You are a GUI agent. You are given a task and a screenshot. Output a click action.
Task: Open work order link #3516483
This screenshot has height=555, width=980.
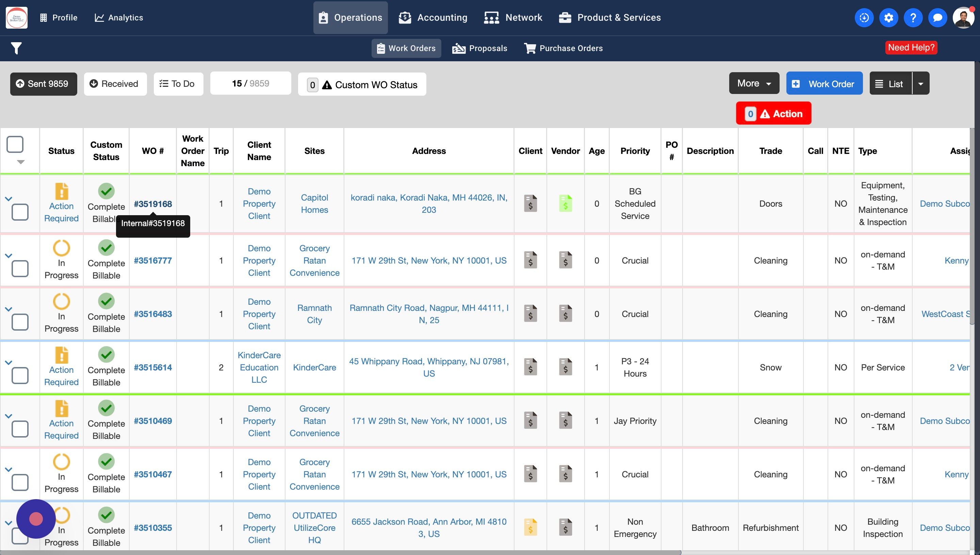pyautogui.click(x=153, y=314)
